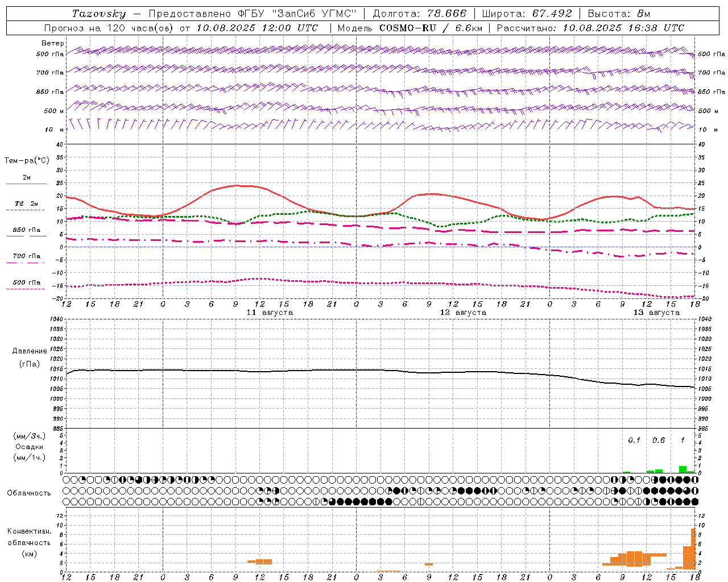Click the '700 гПа' temperature legend label

point(27,256)
